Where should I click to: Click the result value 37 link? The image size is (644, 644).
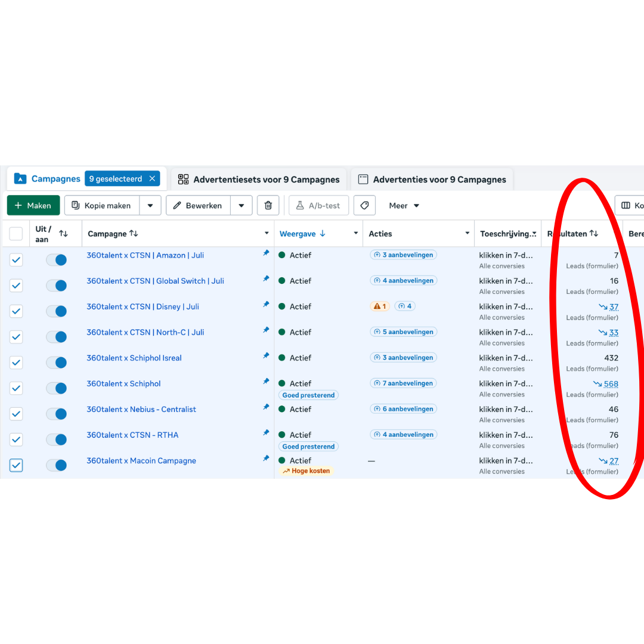[614, 307]
